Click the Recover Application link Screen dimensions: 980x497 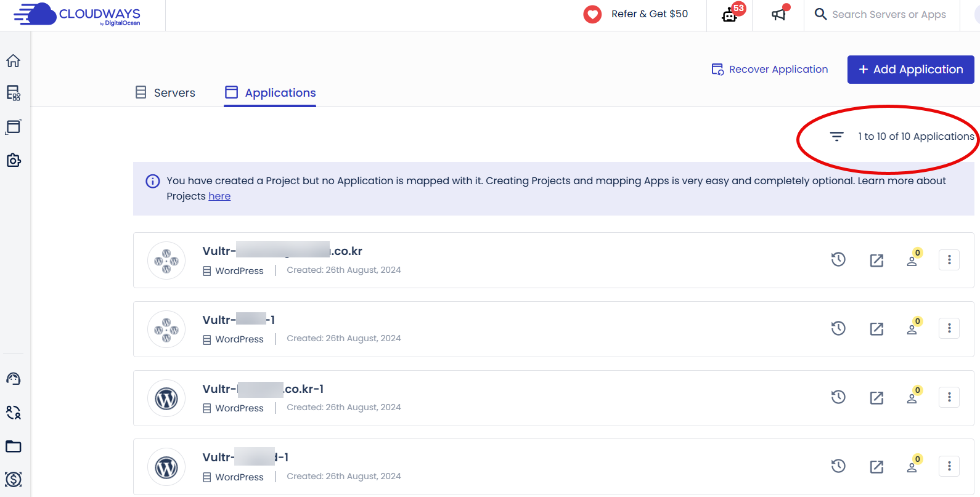[769, 70]
